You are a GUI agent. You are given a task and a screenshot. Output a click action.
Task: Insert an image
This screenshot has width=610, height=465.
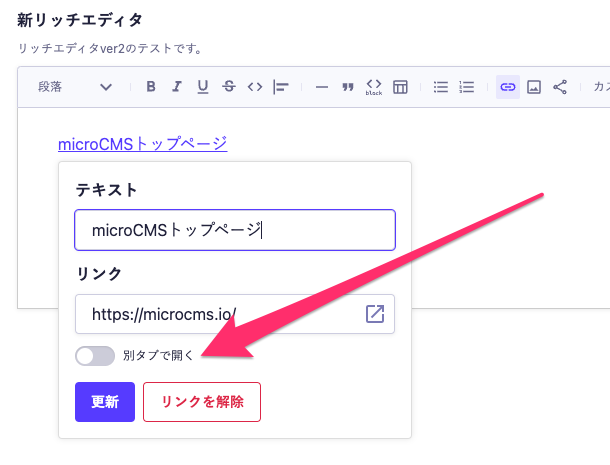534,87
